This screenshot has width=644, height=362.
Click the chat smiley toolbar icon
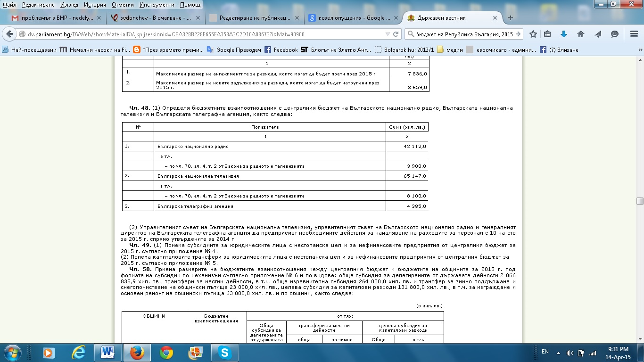pos(615,34)
